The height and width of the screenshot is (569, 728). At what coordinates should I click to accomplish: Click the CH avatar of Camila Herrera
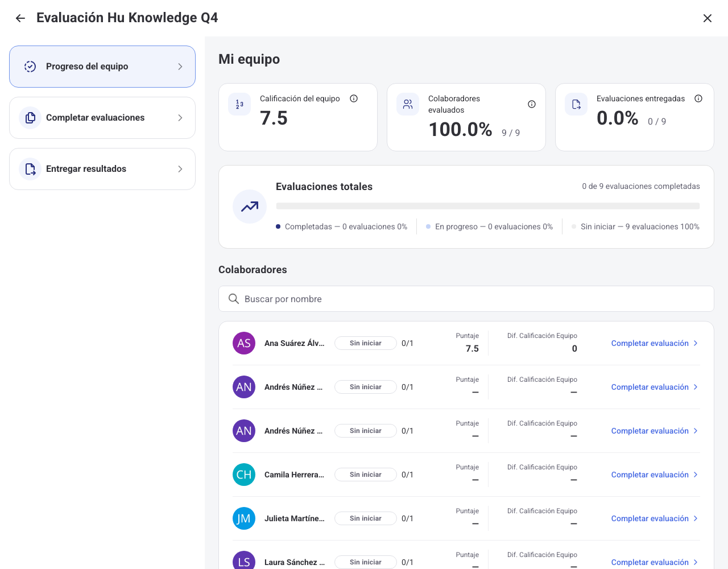pos(244,475)
